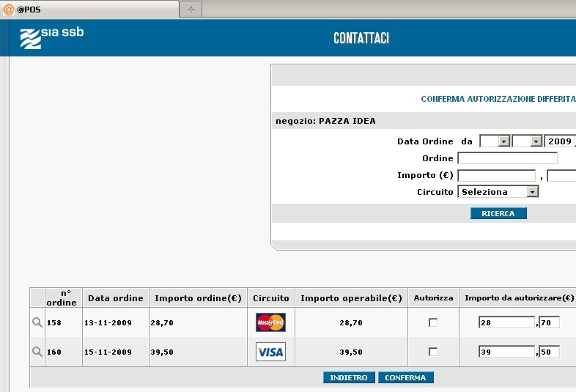Click order number 158
This screenshot has width=576, height=392.
click(x=54, y=322)
